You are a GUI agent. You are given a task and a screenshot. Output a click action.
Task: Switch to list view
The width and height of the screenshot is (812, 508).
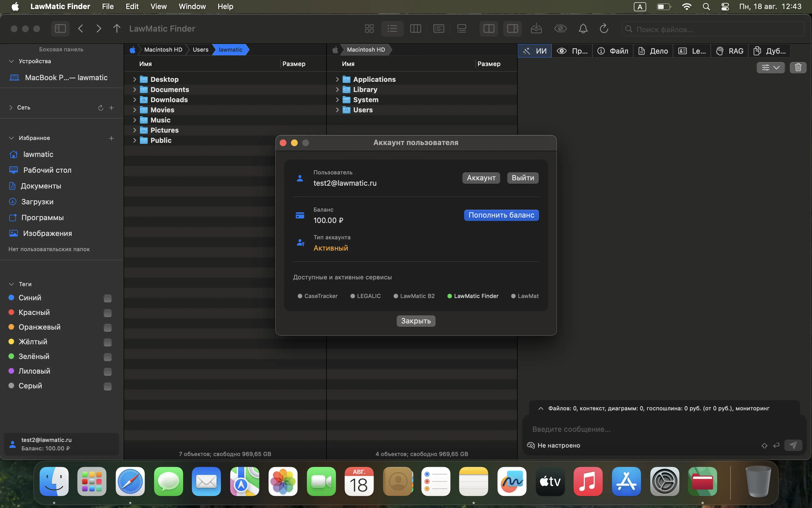[x=392, y=29]
